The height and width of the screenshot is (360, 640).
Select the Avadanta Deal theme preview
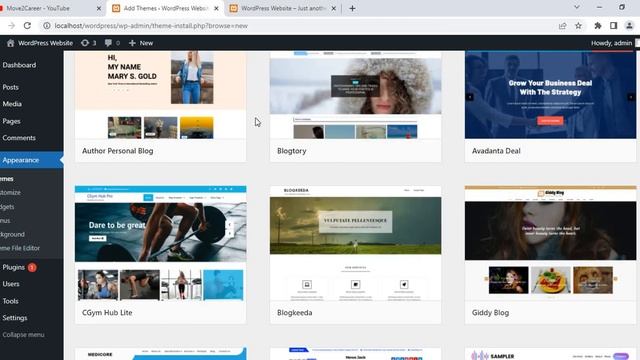[x=550, y=95]
